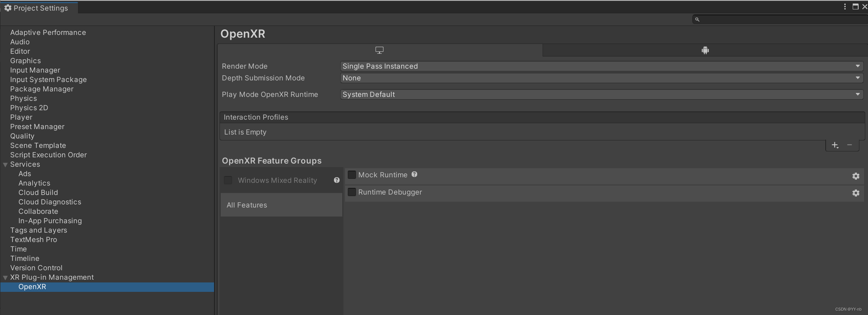Open Input Manager settings
Viewport: 868px width, 315px height.
click(35, 70)
